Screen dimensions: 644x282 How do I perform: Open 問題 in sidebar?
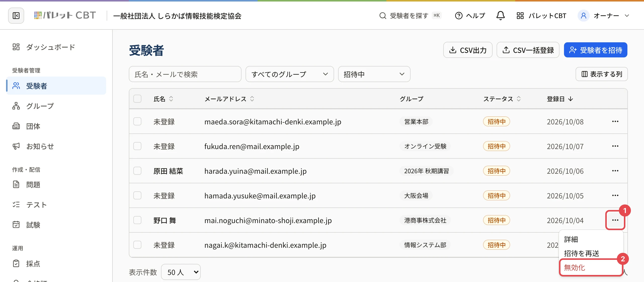56,185
